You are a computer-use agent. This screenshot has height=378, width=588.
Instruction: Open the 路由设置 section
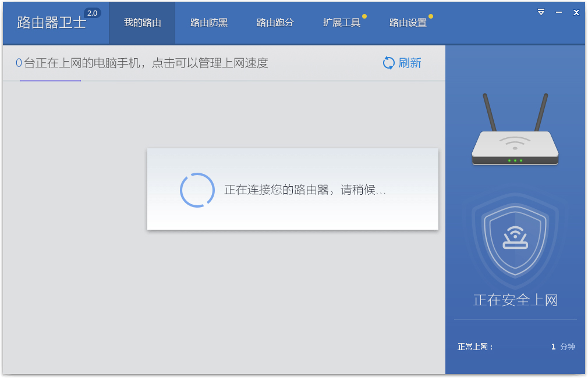(x=408, y=23)
